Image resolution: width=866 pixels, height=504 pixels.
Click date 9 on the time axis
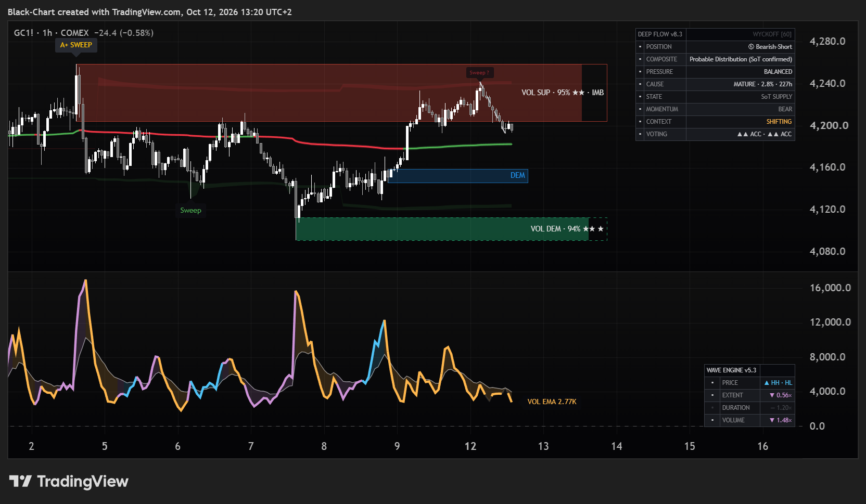[x=397, y=446]
